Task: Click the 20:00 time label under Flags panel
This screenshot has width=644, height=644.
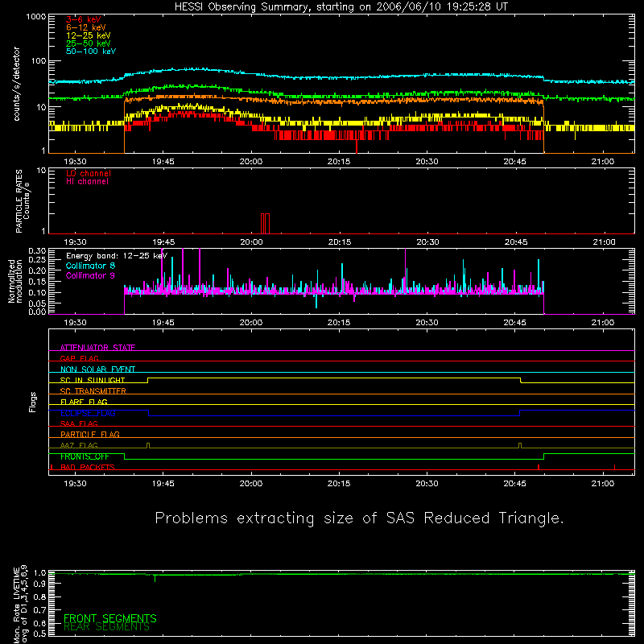Action: pyautogui.click(x=251, y=484)
